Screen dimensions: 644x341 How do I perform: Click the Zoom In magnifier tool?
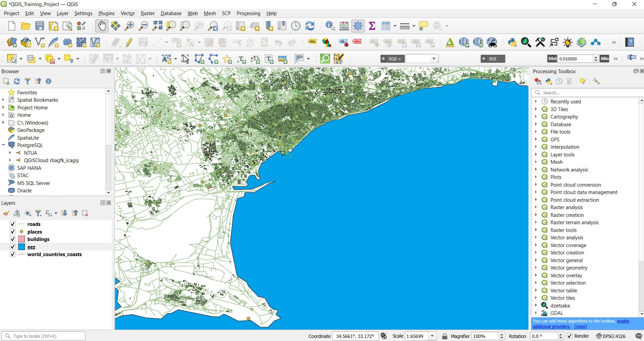(x=129, y=26)
